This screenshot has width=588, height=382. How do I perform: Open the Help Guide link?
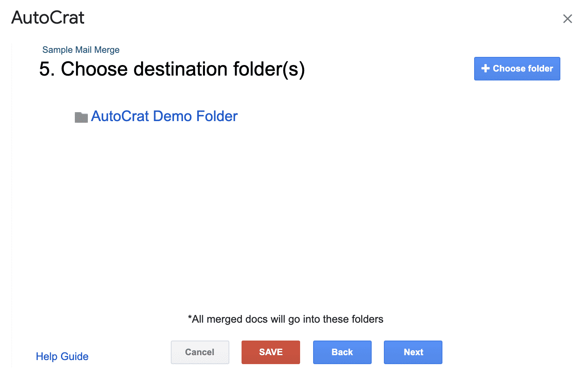(x=62, y=356)
